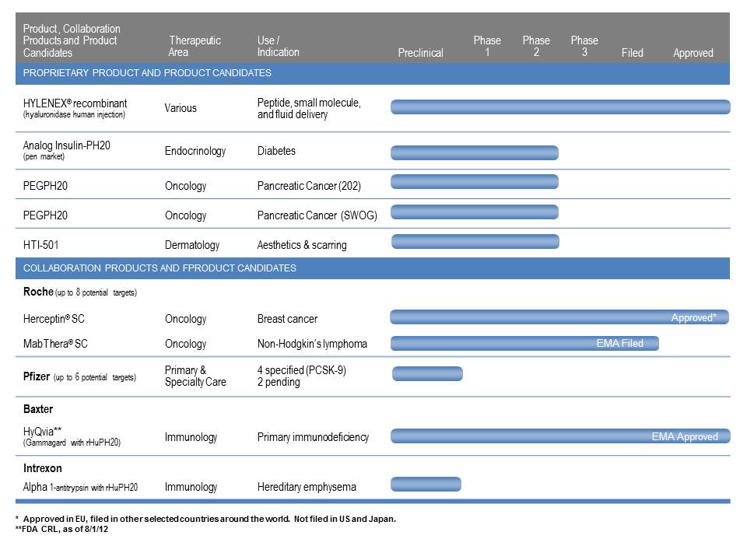Click the Pfizer preclinical progress bar

426,373
